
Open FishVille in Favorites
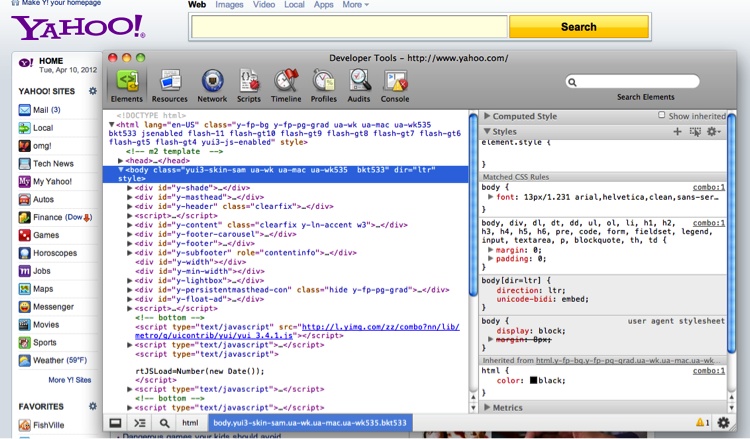click(x=41, y=425)
